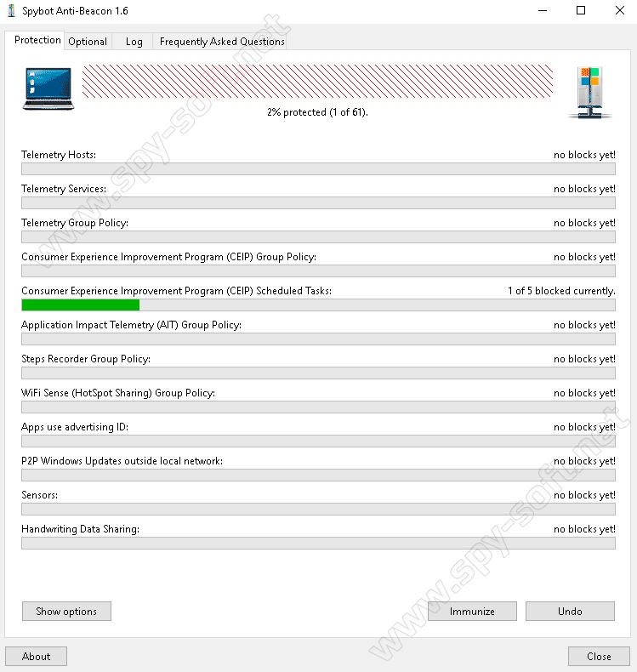Click Application Impact Telemetry (AIT) Group Policy label

click(132, 325)
